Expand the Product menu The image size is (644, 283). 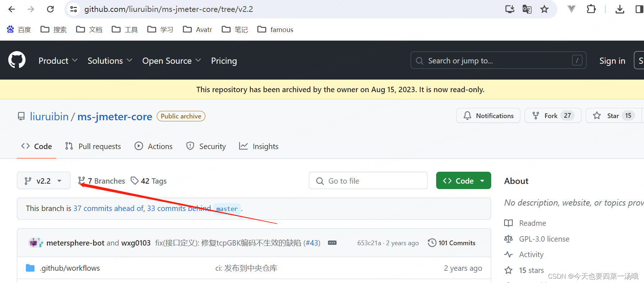(58, 61)
